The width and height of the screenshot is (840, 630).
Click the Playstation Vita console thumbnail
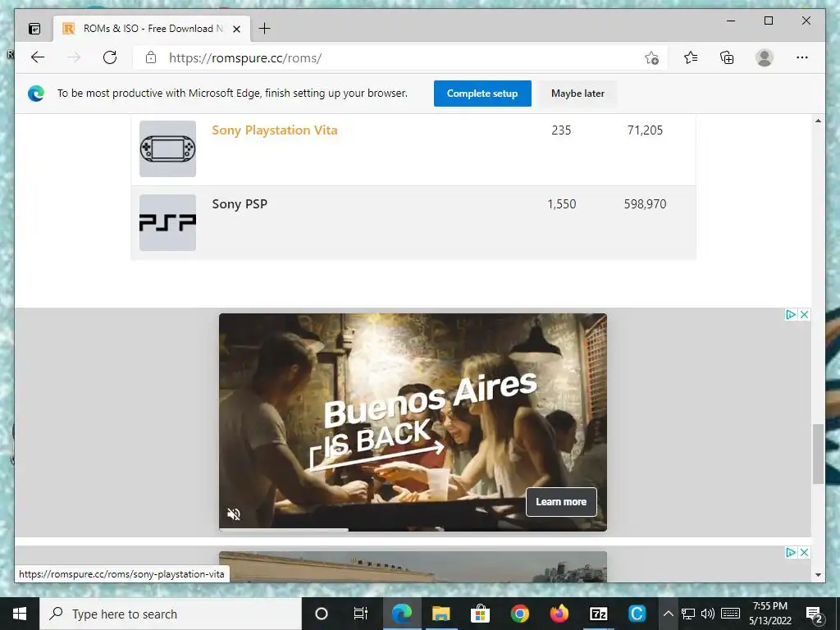coord(167,148)
